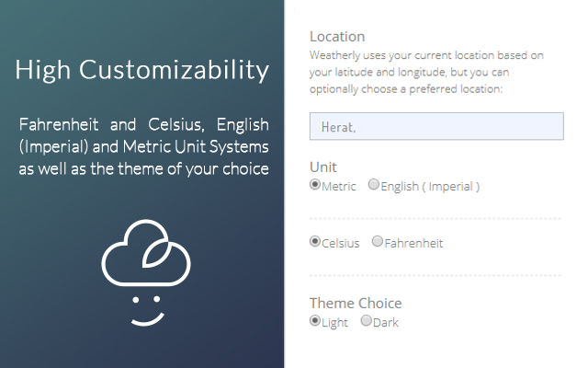Enable the Dark theme radio button
This screenshot has width=588, height=368.
pyautogui.click(x=367, y=321)
